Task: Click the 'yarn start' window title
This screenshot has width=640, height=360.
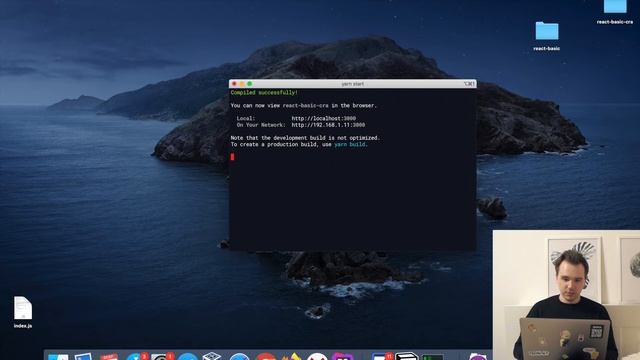Action: [352, 84]
